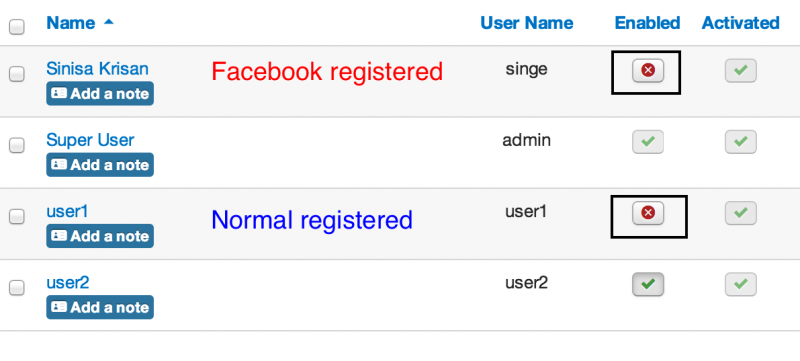Tick the checkbox for Sinisa Krisan row
The image size is (800, 361).
17,74
